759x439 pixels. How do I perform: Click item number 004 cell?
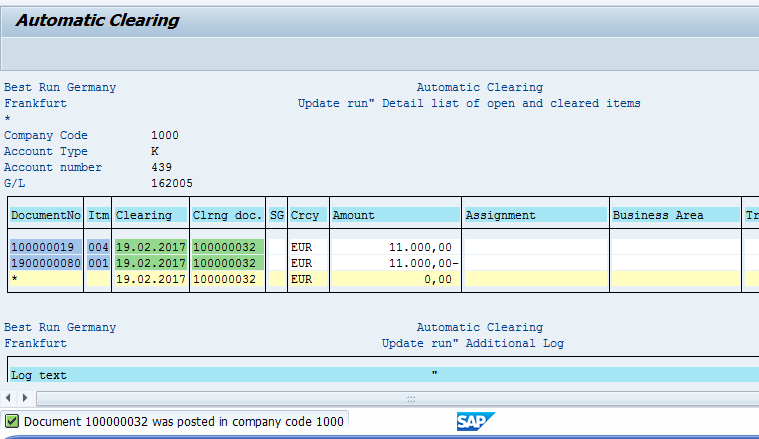(x=98, y=247)
